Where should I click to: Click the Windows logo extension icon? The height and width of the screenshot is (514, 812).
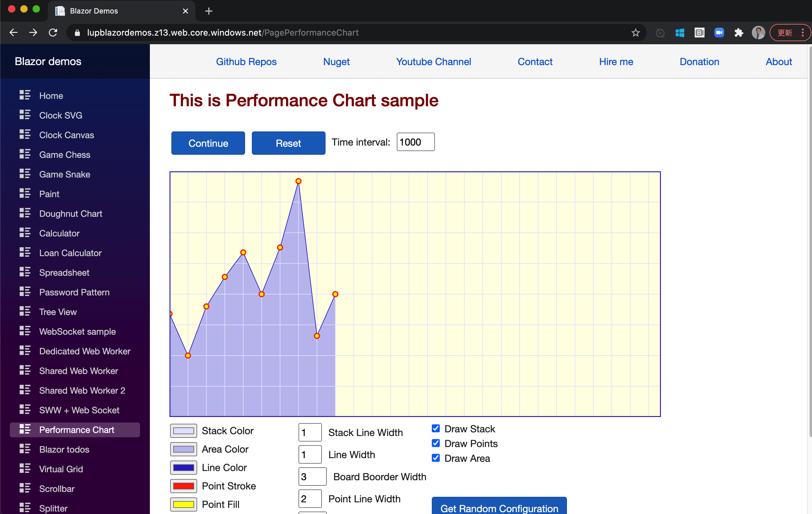pos(679,33)
